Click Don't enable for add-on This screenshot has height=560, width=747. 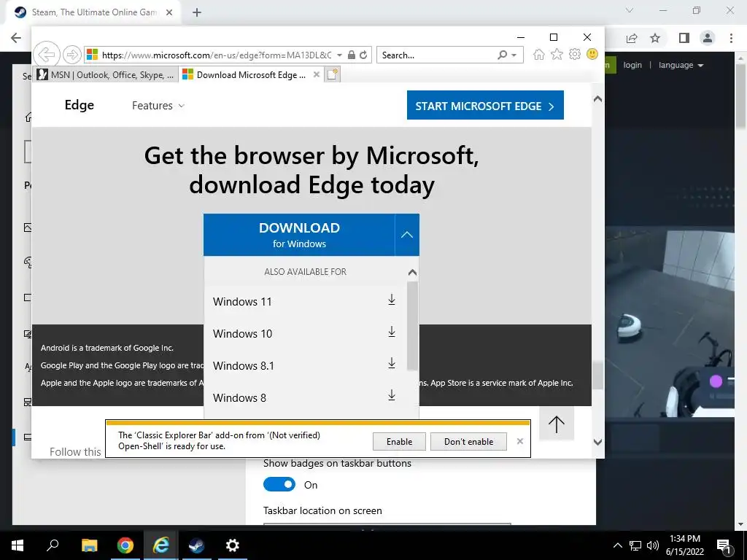point(468,441)
